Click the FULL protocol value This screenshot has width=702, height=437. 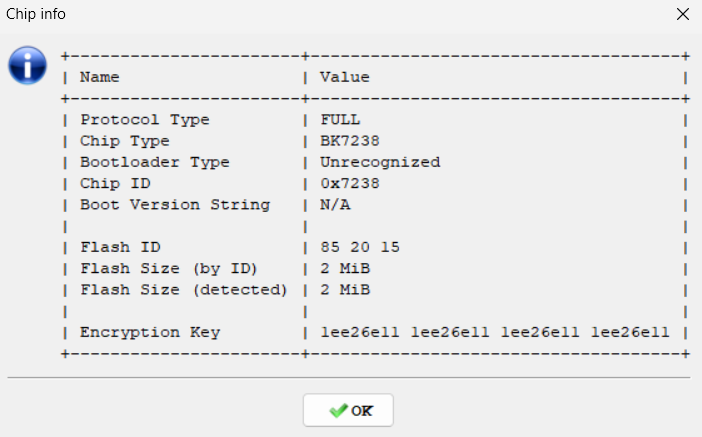point(339,120)
